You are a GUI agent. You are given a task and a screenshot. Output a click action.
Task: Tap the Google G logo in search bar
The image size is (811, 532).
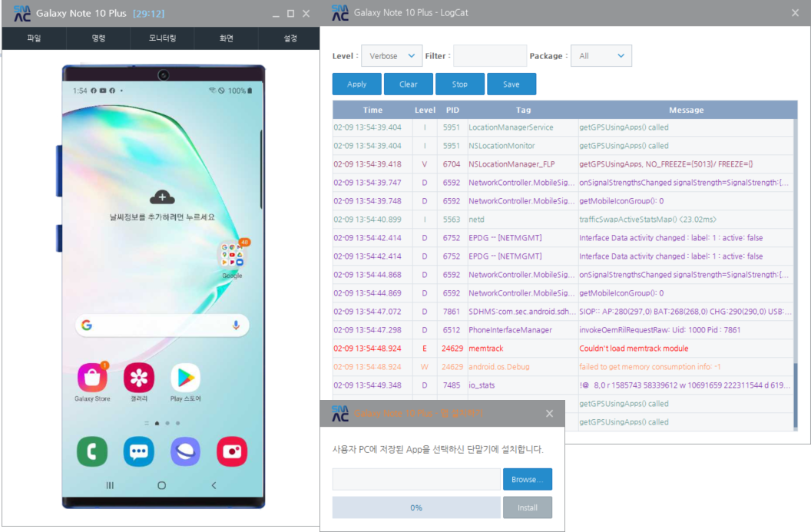click(87, 325)
